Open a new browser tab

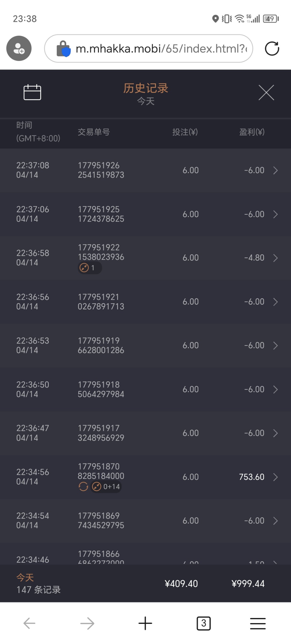pyautogui.click(x=145, y=623)
